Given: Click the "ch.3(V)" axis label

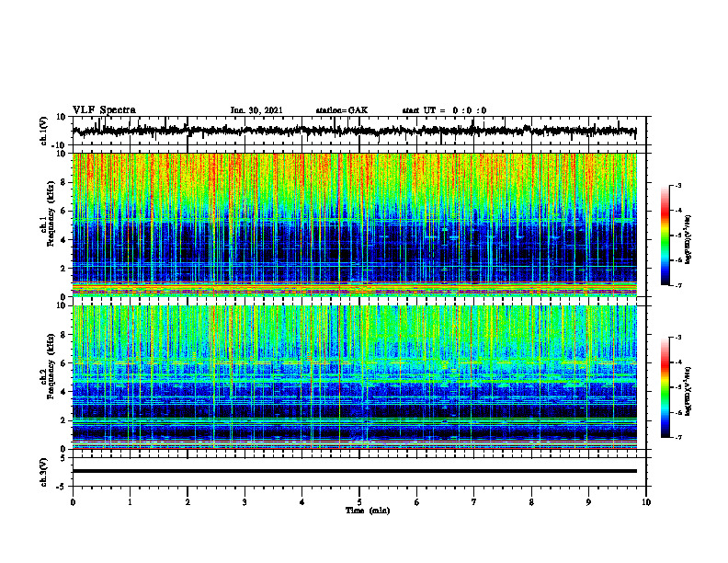Looking at the screenshot, I should coord(44,472).
